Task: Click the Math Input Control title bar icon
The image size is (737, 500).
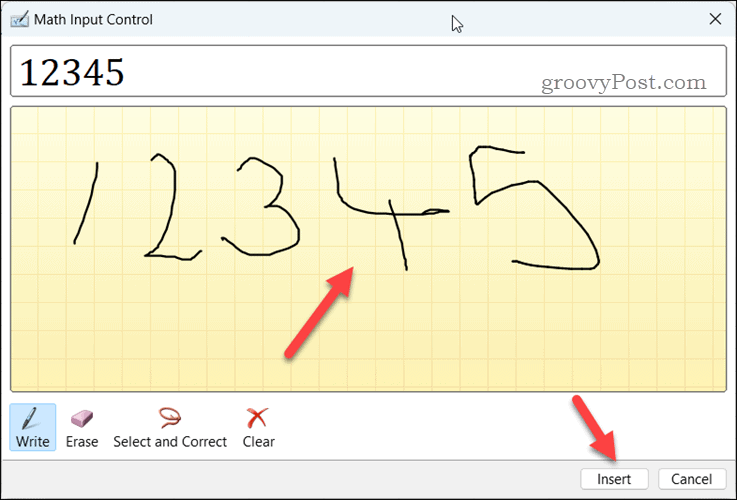Action: coord(19,20)
